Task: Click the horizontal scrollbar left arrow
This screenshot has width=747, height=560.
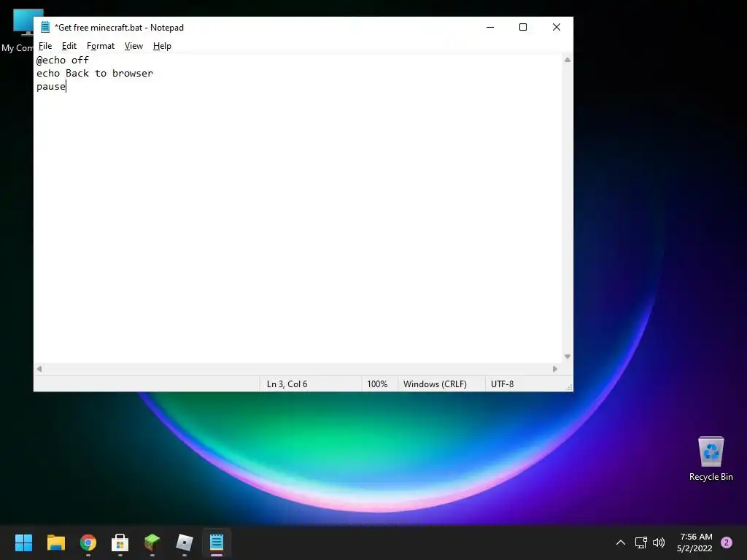Action: (x=39, y=368)
